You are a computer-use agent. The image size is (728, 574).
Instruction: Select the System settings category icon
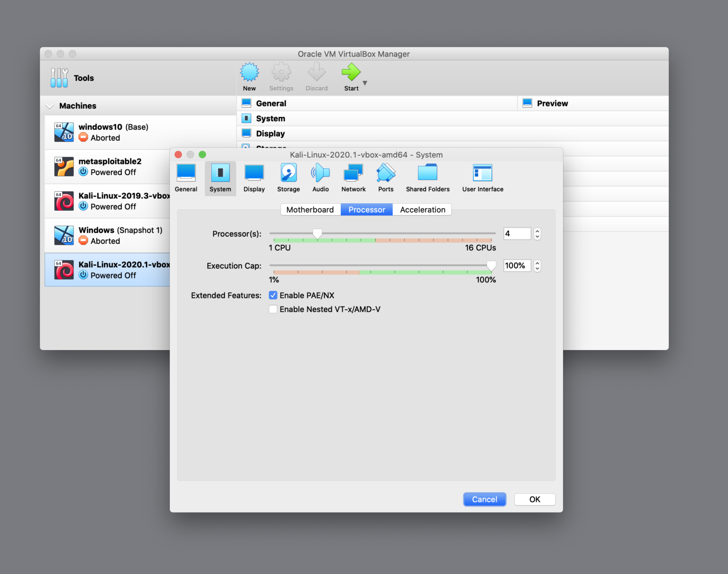click(220, 173)
